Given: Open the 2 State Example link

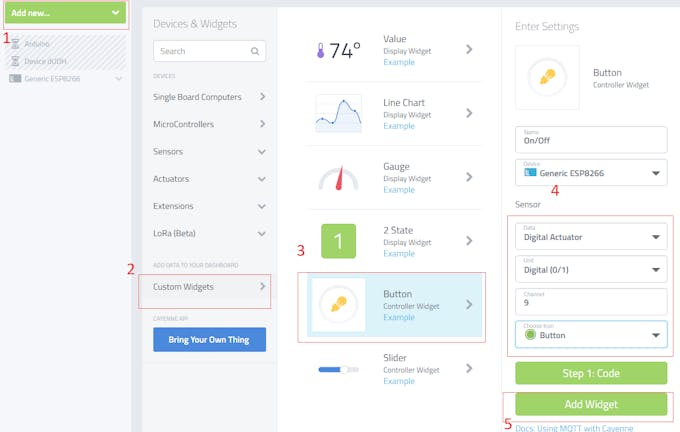Looking at the screenshot, I should pyautogui.click(x=399, y=253).
